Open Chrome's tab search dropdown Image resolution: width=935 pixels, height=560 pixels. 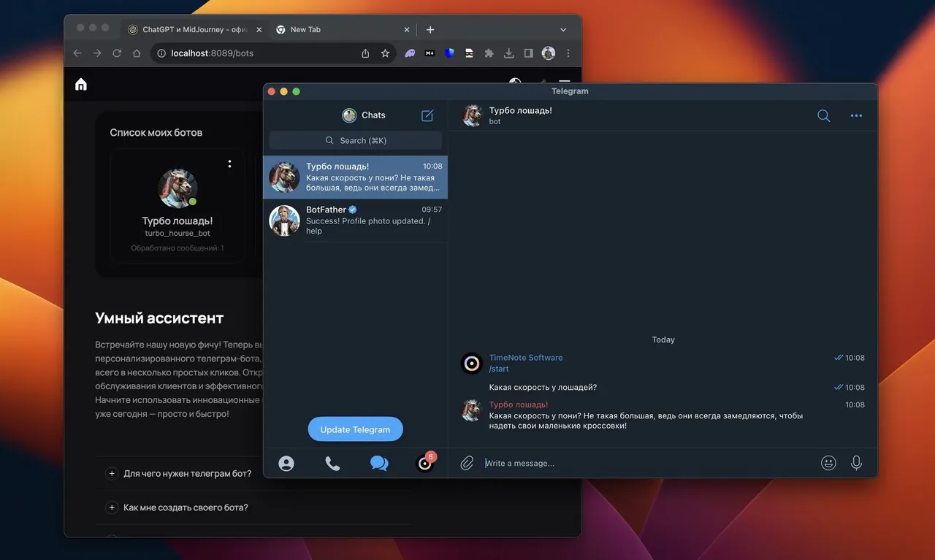click(563, 30)
